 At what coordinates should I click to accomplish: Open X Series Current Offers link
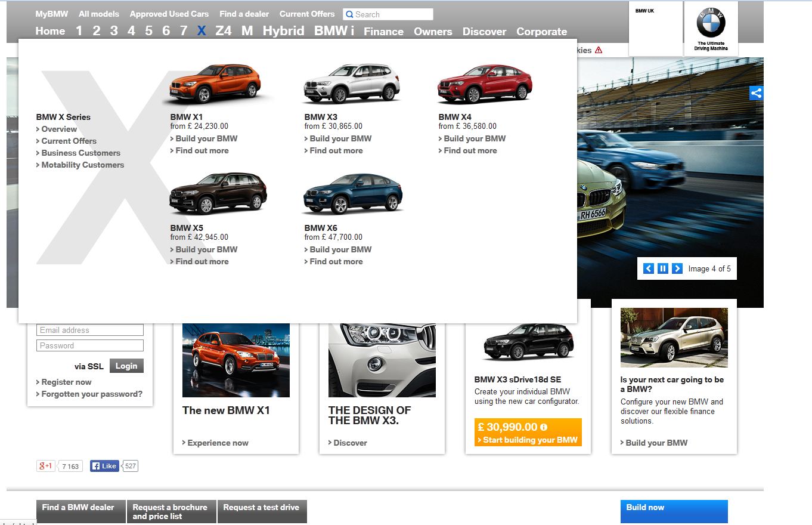coord(66,141)
